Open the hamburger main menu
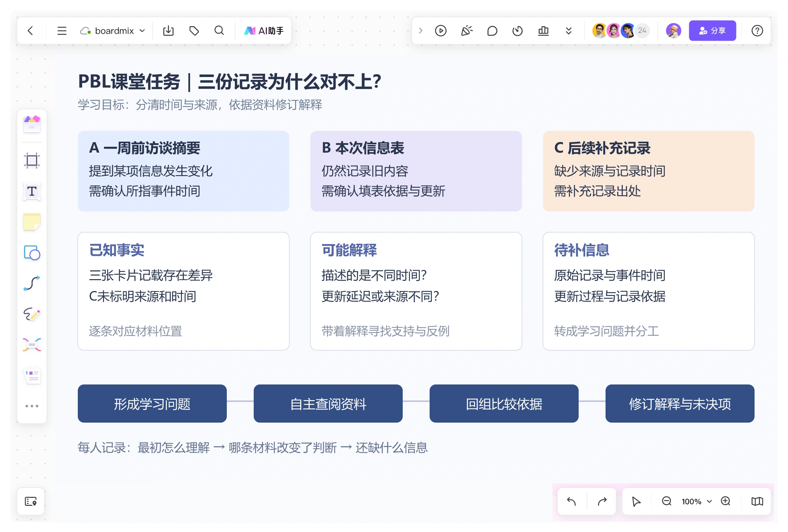This screenshot has height=532, width=788. coord(62,31)
